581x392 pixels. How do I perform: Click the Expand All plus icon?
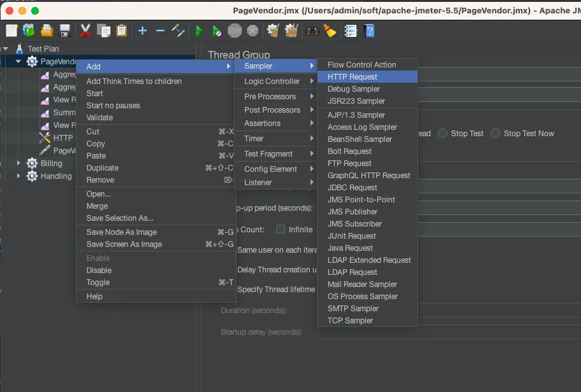(x=143, y=31)
